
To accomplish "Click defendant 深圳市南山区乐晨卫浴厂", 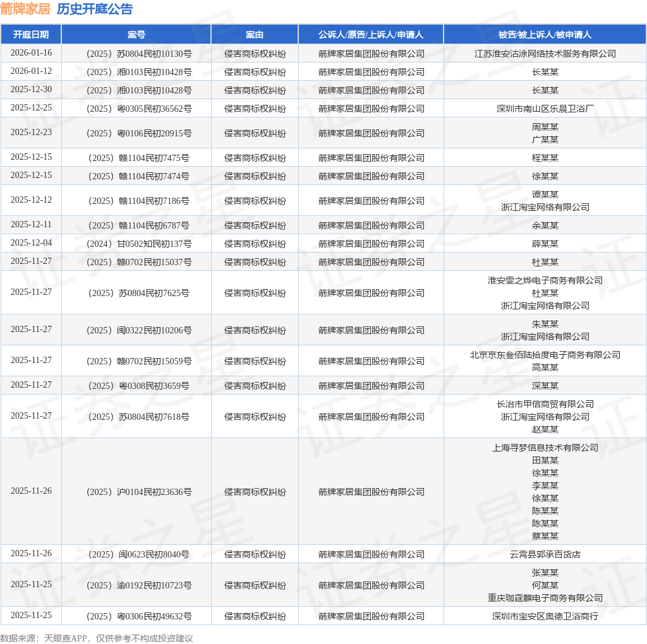I will [x=545, y=109].
